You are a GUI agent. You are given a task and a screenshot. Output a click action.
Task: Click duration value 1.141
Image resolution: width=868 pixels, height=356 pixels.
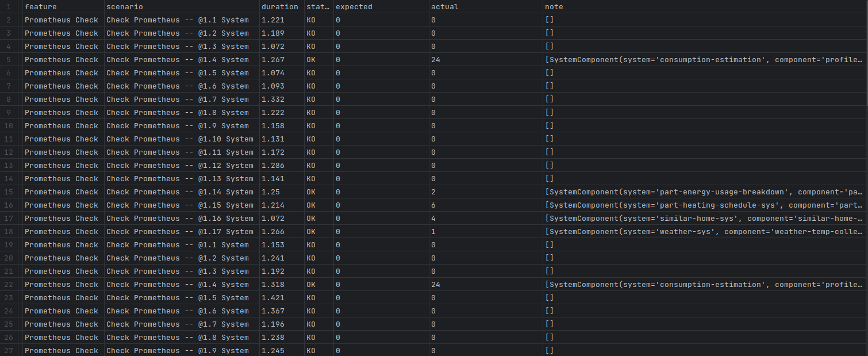(x=272, y=179)
